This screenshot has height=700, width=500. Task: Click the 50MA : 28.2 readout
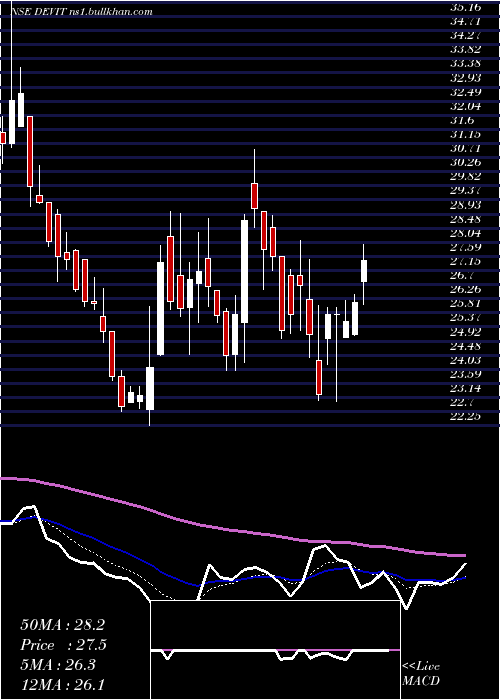click(62, 625)
